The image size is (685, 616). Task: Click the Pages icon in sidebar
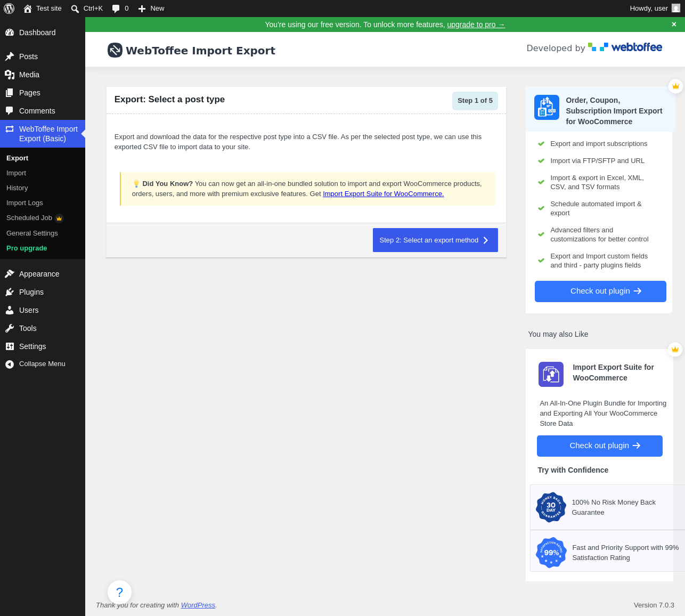(x=10, y=93)
